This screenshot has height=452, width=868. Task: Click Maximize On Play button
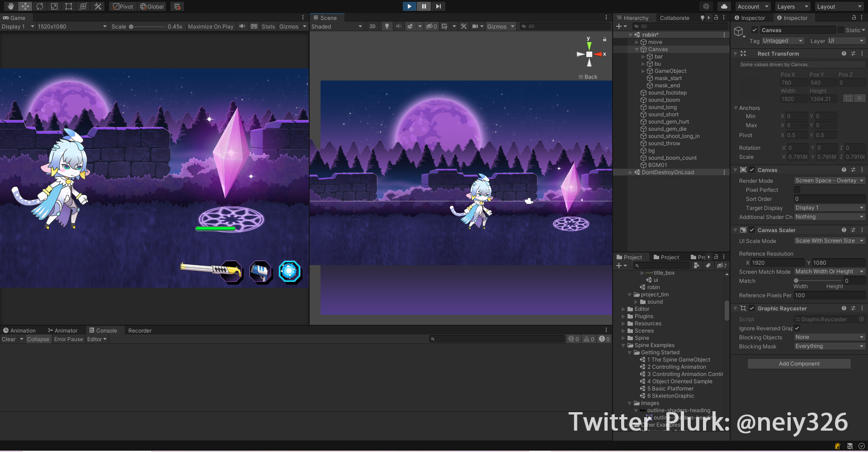(x=211, y=26)
